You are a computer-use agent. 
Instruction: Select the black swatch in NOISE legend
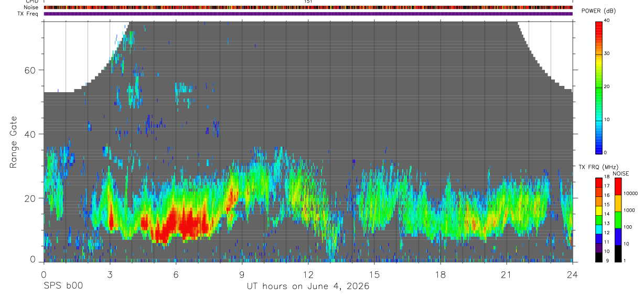click(618, 254)
